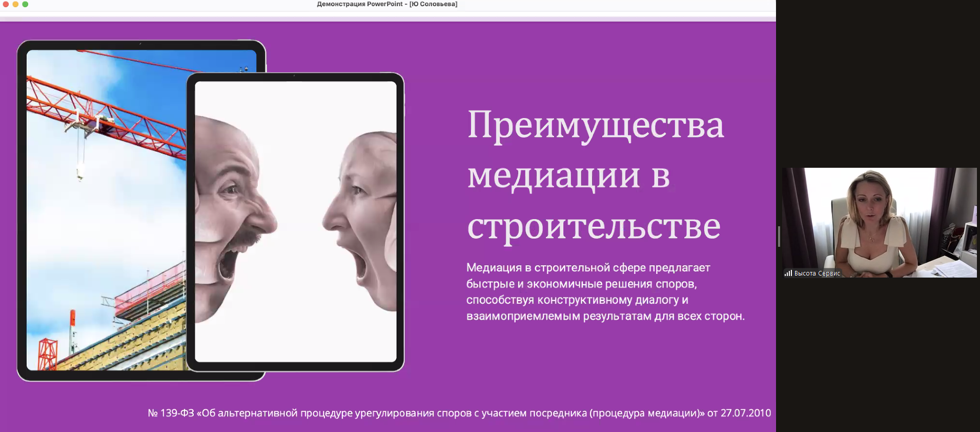Click the empty black area below the video
Screen dimensions: 980x432
(x=878, y=354)
